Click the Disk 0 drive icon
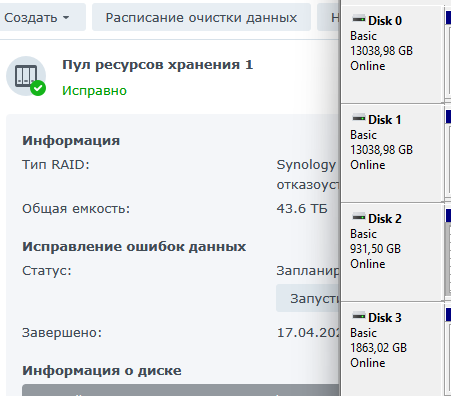 point(359,19)
